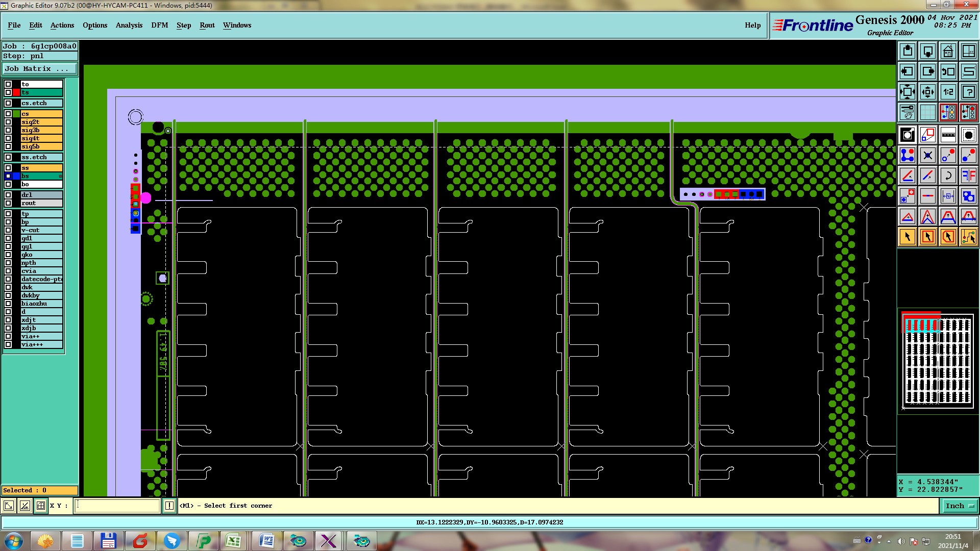The image size is (980, 551).
Task: Click the Home view icon
Action: [948, 51]
